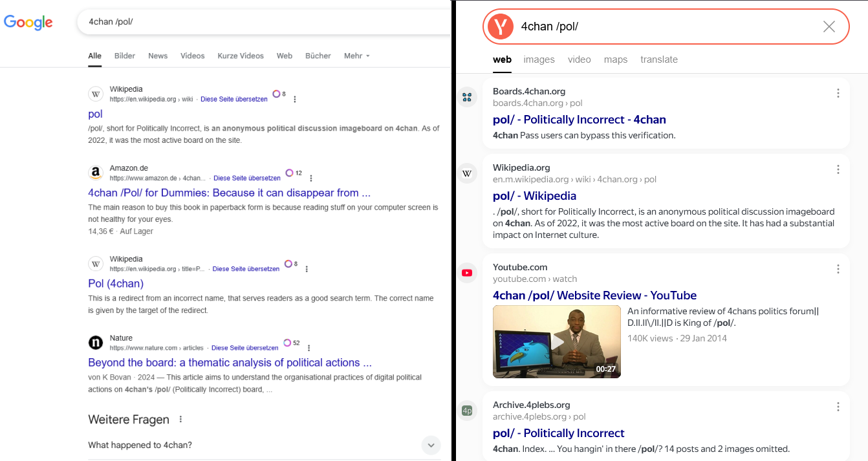Open "4chan /pol/ Website Review - YouTube" link
868x461 pixels.
click(594, 295)
